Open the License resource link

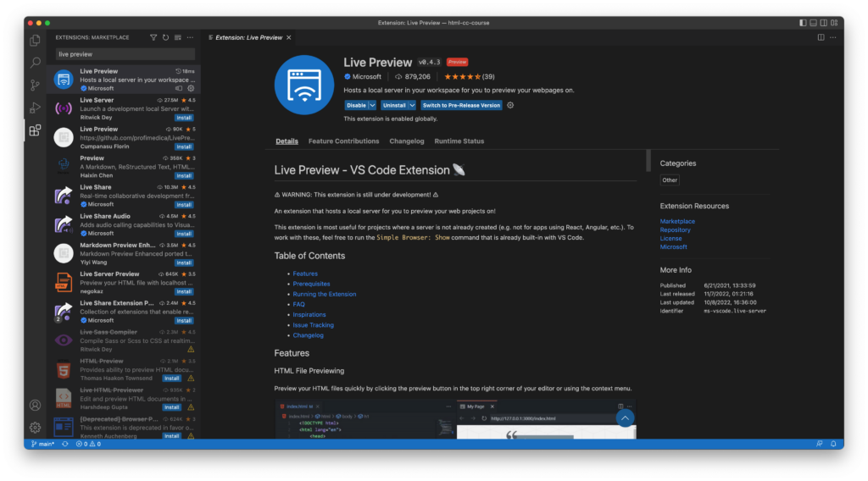coord(671,238)
